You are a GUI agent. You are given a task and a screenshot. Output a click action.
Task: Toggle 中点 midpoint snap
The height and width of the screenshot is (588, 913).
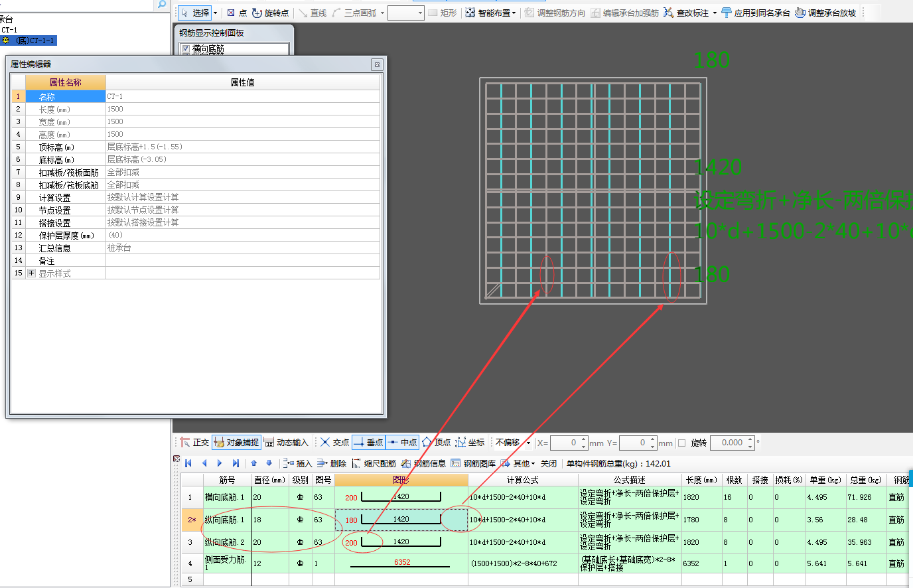click(402, 443)
